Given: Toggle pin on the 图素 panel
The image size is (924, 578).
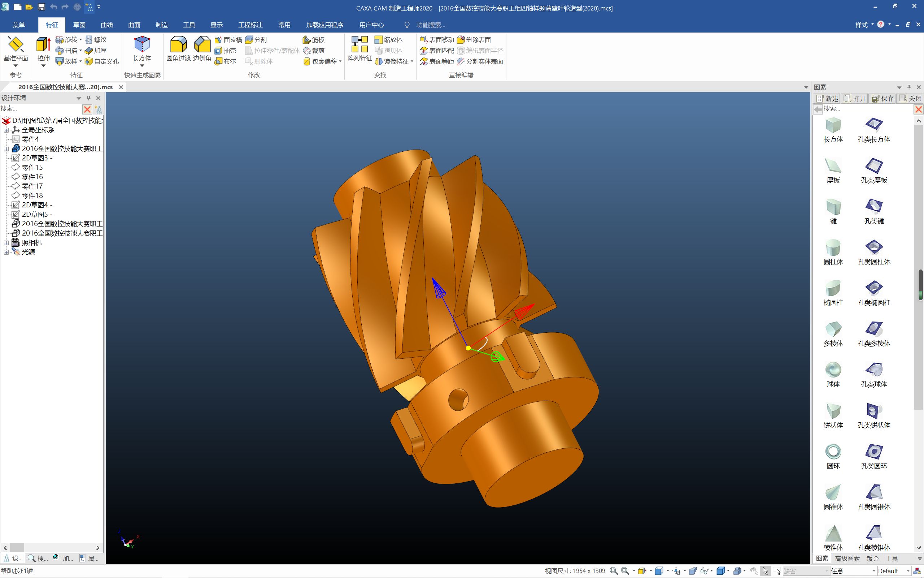Looking at the screenshot, I should [909, 87].
